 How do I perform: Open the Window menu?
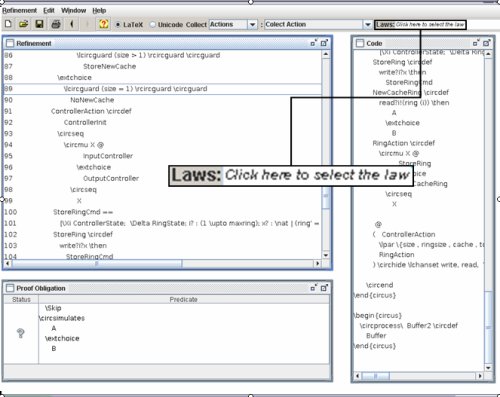[x=74, y=11]
